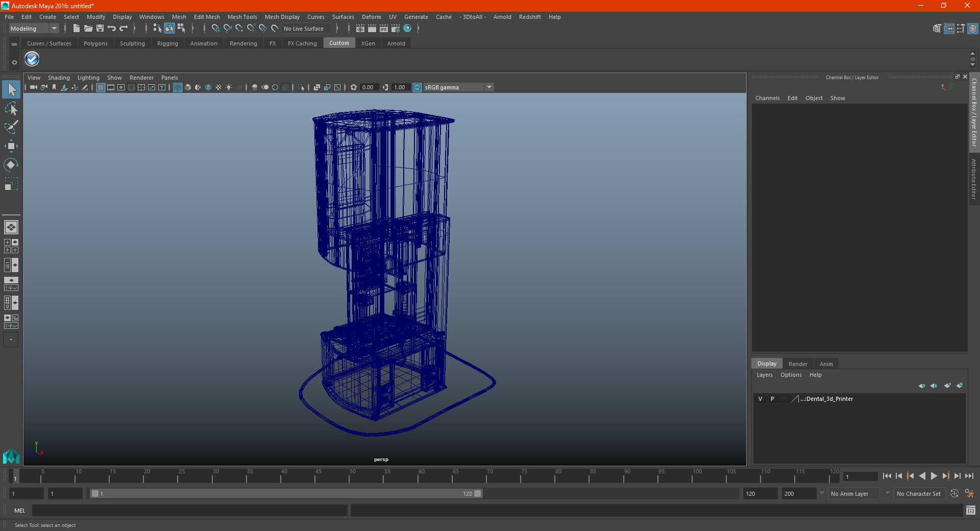This screenshot has height=531, width=980.
Task: Switch to four view pane layout
Action: [x=11, y=246]
